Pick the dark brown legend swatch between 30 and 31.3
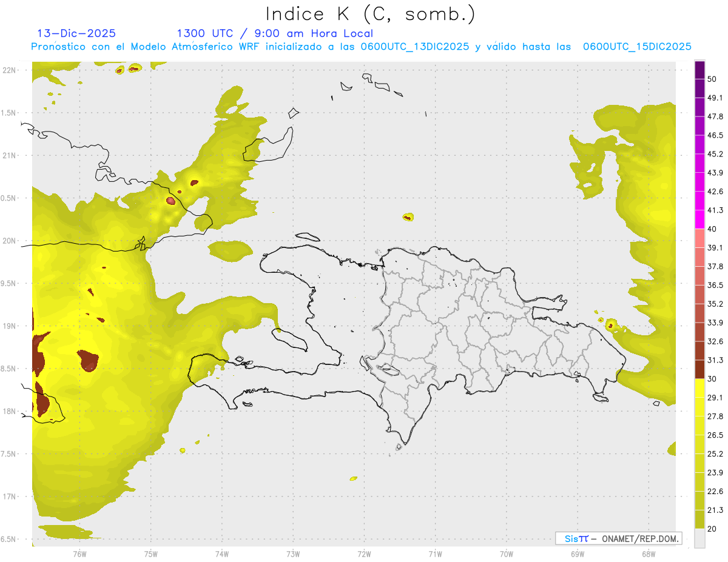This screenshot has height=562, width=728. [x=699, y=370]
